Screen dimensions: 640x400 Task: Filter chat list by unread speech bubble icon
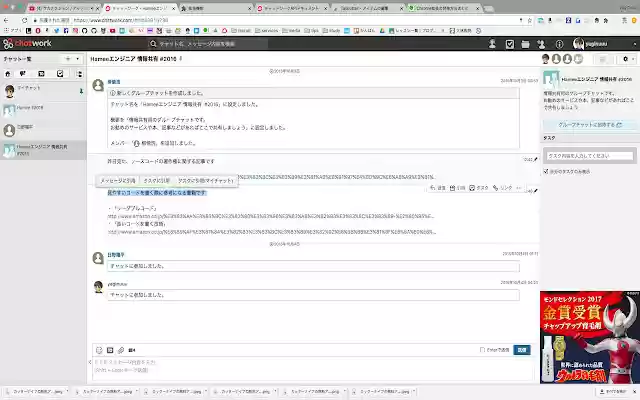[x=22, y=74]
